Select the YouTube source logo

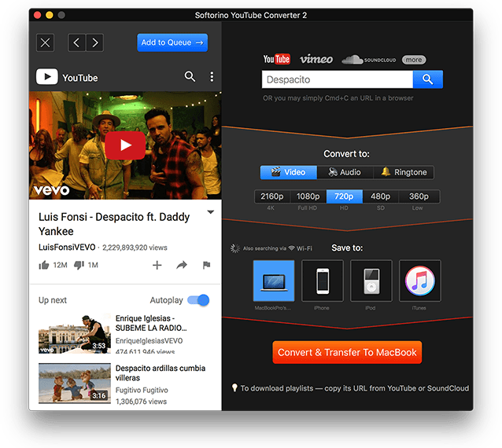coord(277,59)
